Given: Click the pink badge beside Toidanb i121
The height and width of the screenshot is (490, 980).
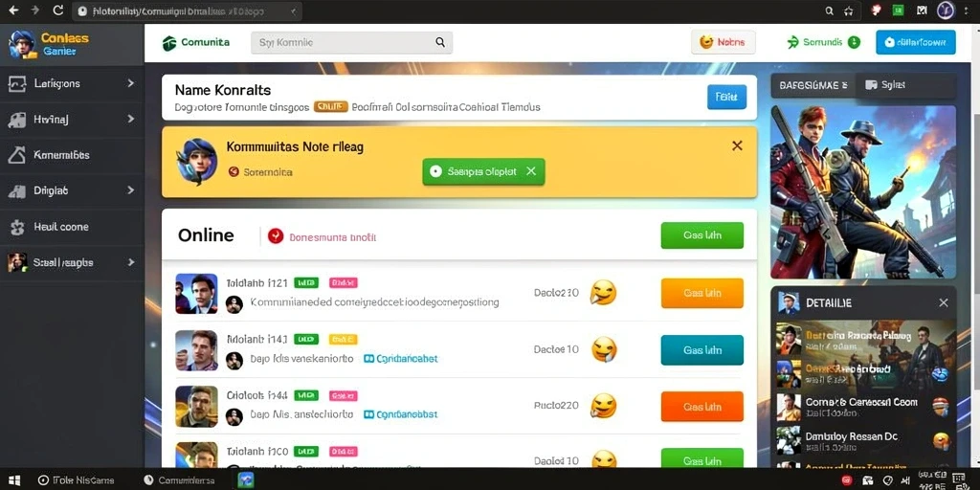Looking at the screenshot, I should click(344, 283).
